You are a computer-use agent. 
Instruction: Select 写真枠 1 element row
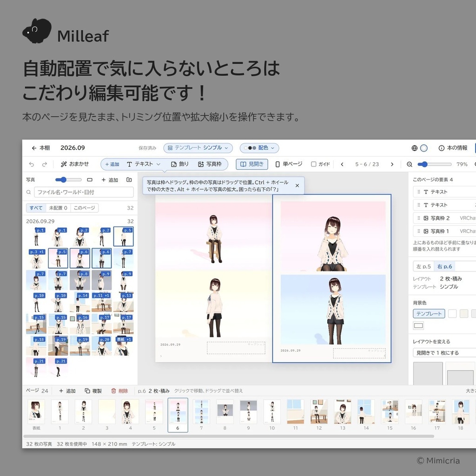[x=444, y=231]
